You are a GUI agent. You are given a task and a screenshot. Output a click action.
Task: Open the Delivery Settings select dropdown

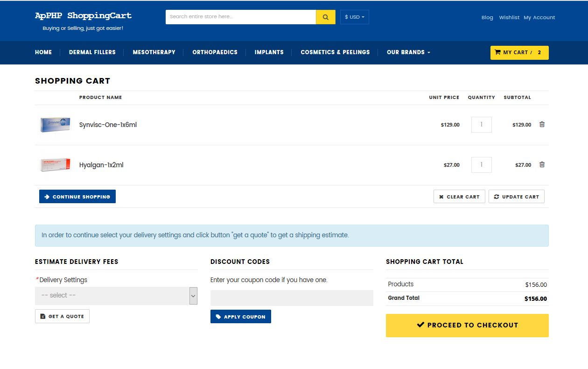tap(116, 295)
